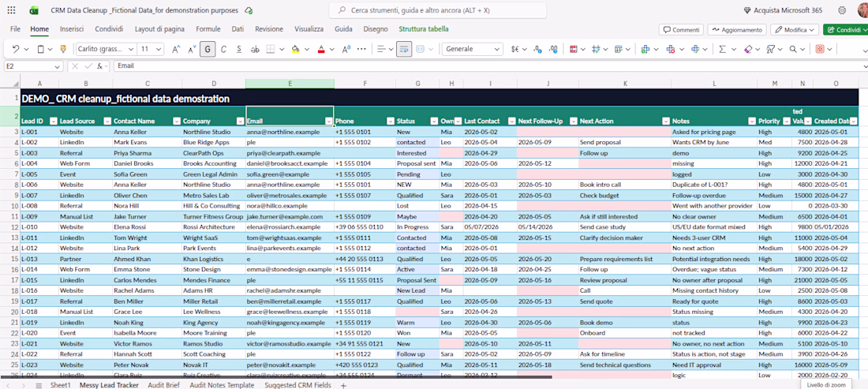This screenshot has width=868, height=389.
Task: Click the Modifica mode button
Action: pos(795,30)
